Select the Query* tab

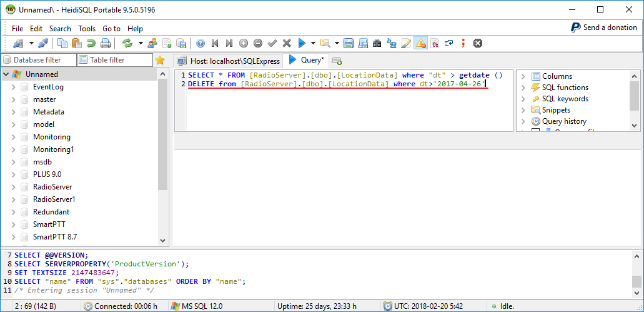tap(307, 60)
